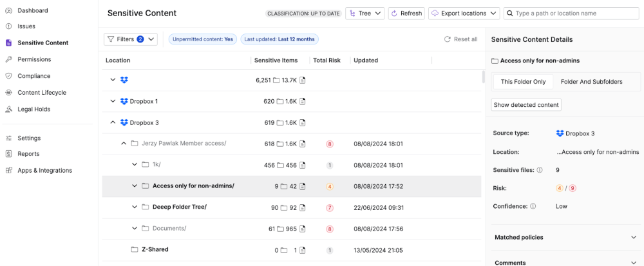Open the Tree view dropdown
The width and height of the screenshot is (644, 266).
(x=365, y=13)
